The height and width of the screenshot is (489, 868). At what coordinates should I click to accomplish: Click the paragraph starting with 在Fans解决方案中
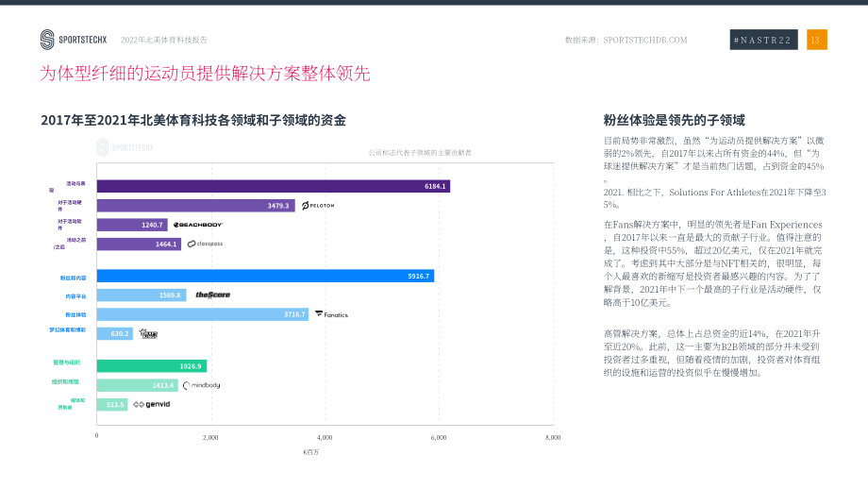pyautogui.click(x=713, y=263)
